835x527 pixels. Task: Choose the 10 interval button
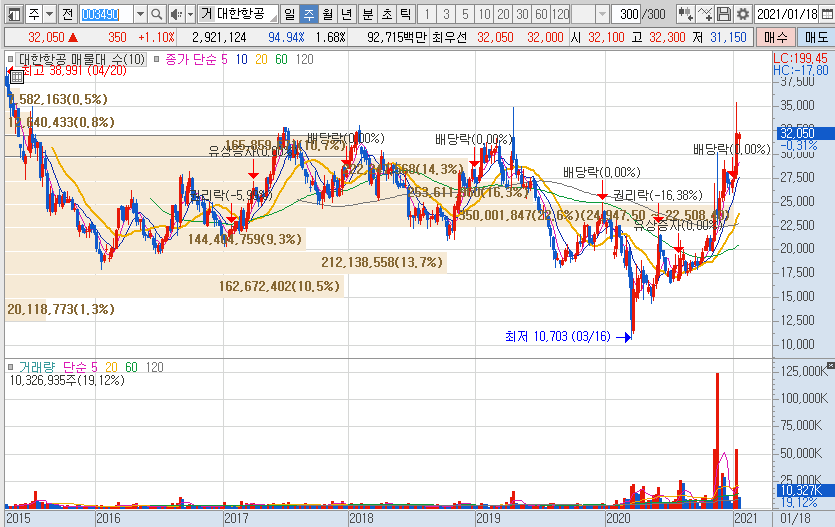pyautogui.click(x=484, y=14)
